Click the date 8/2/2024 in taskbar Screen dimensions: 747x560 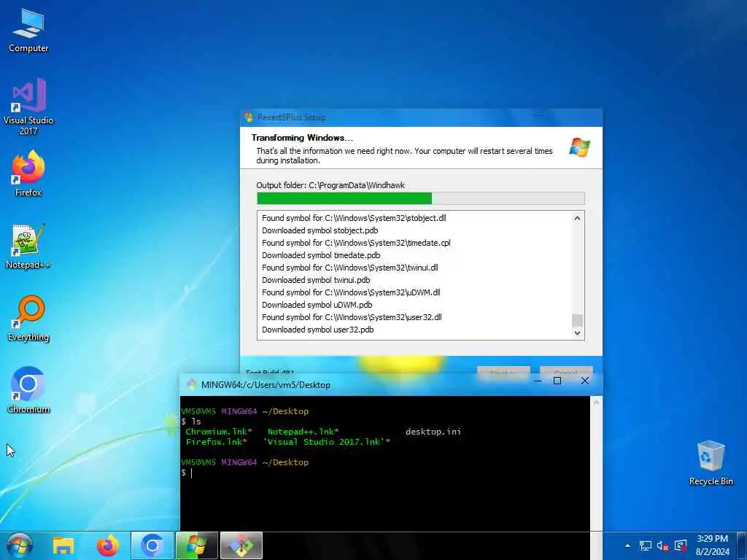pos(712,552)
